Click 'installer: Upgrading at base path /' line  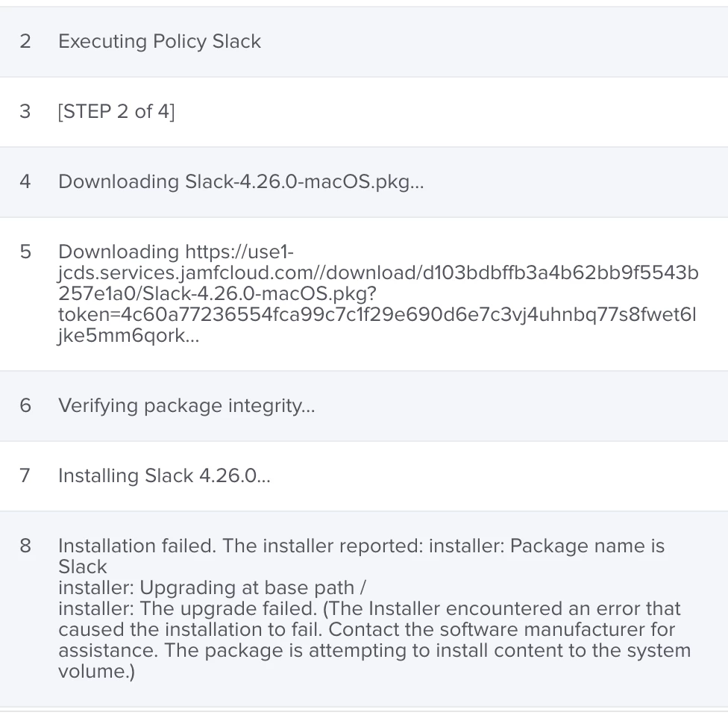pos(212,588)
